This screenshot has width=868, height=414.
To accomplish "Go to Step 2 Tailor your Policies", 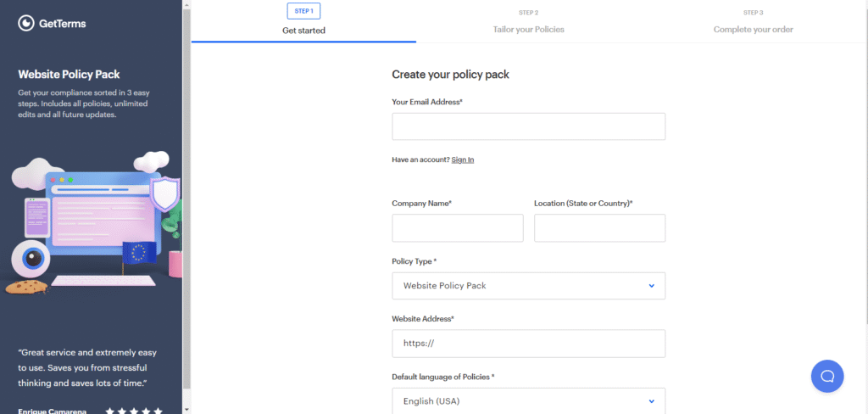I will tap(528, 21).
